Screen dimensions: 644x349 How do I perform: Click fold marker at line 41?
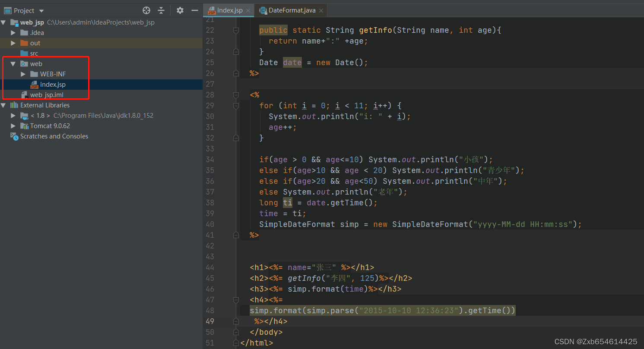pyautogui.click(x=236, y=235)
